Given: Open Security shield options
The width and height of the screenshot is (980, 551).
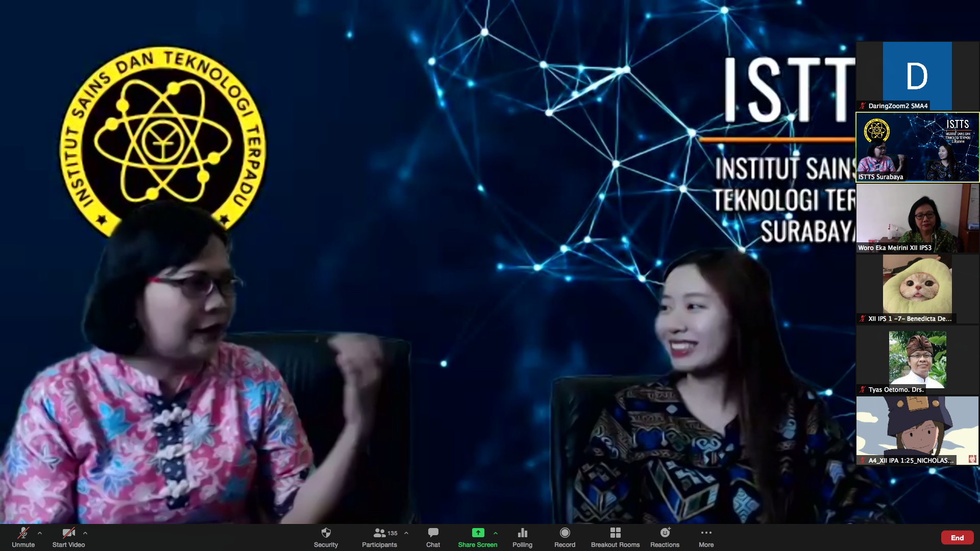Looking at the screenshot, I should (x=326, y=537).
